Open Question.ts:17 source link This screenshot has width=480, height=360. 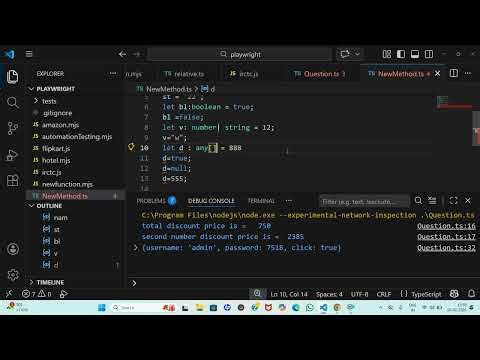click(446, 237)
